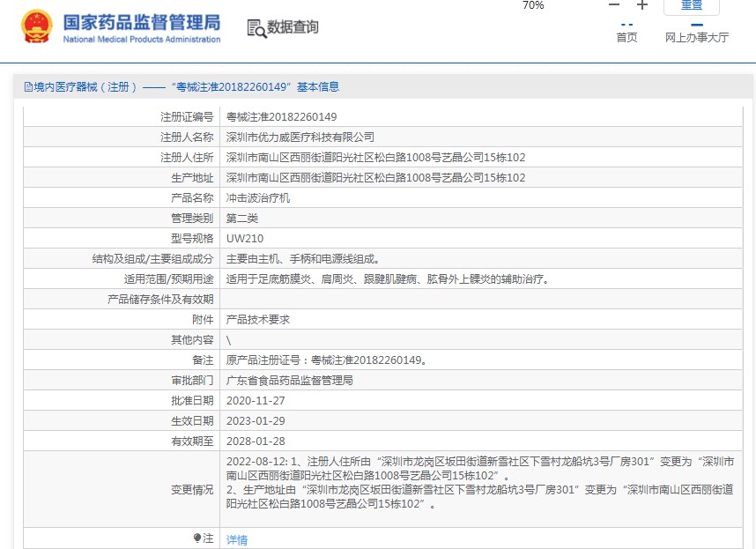Click the national emblem logo
Screen dimensions: 756x549
[36, 27]
